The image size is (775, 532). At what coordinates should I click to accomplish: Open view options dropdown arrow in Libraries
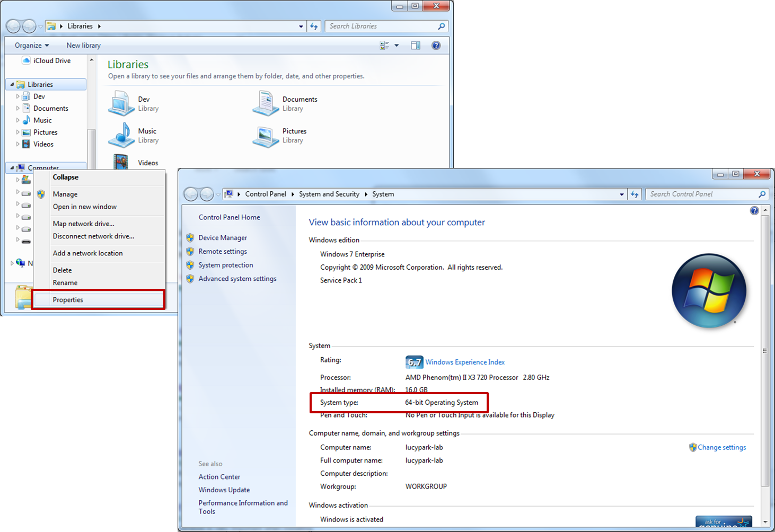point(397,46)
